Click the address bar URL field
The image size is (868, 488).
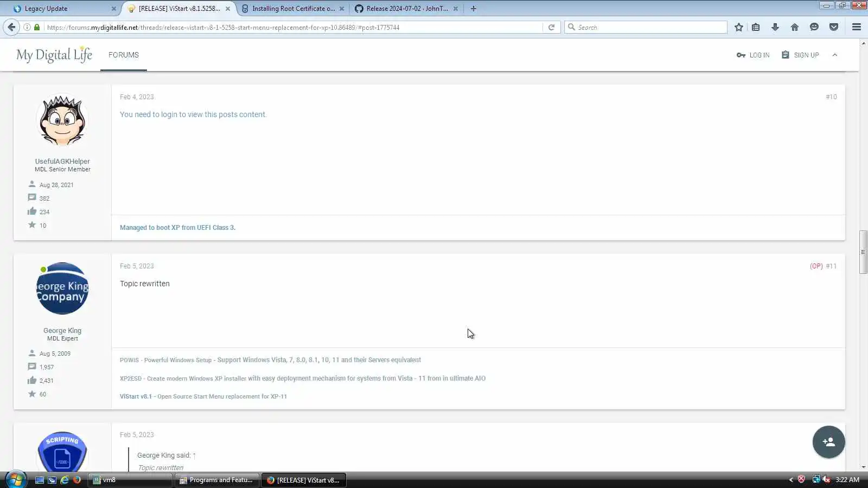click(x=293, y=27)
